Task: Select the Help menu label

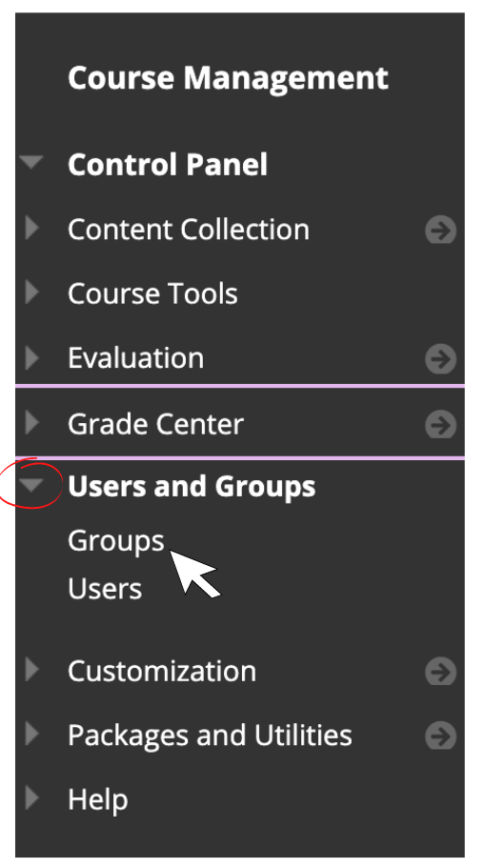Action: 98,800
